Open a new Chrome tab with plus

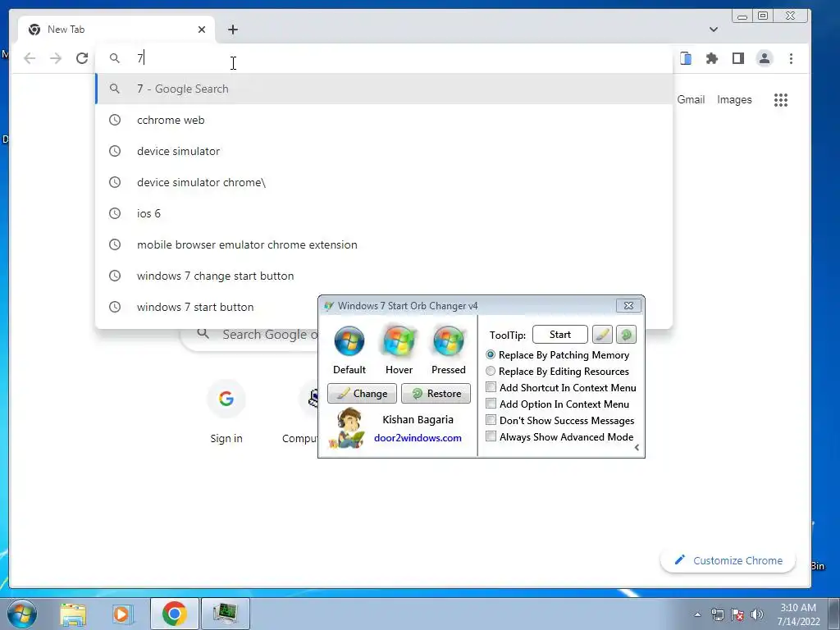pyautogui.click(x=232, y=30)
